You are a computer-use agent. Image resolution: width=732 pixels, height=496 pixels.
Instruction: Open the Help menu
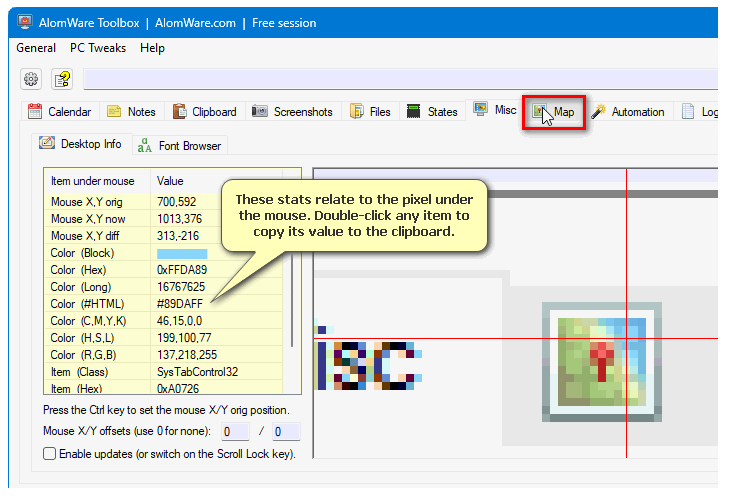point(152,48)
